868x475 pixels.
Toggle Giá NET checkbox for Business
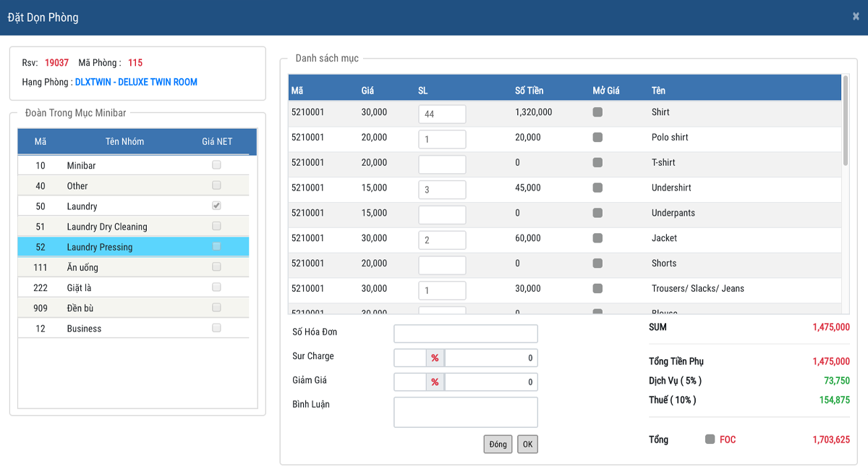point(216,327)
